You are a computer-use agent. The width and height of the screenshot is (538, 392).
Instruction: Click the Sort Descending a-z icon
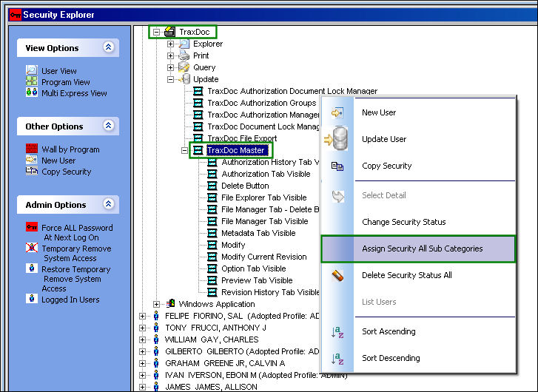[x=337, y=359]
